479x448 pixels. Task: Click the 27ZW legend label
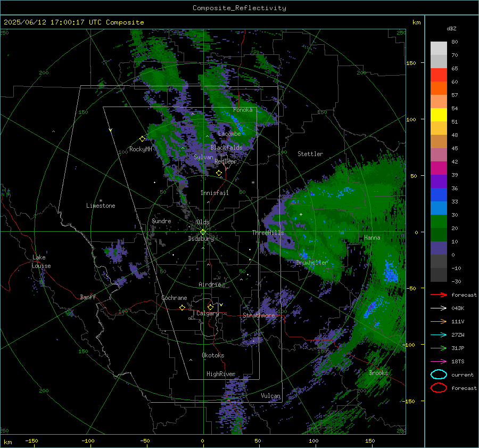pyautogui.click(x=458, y=335)
